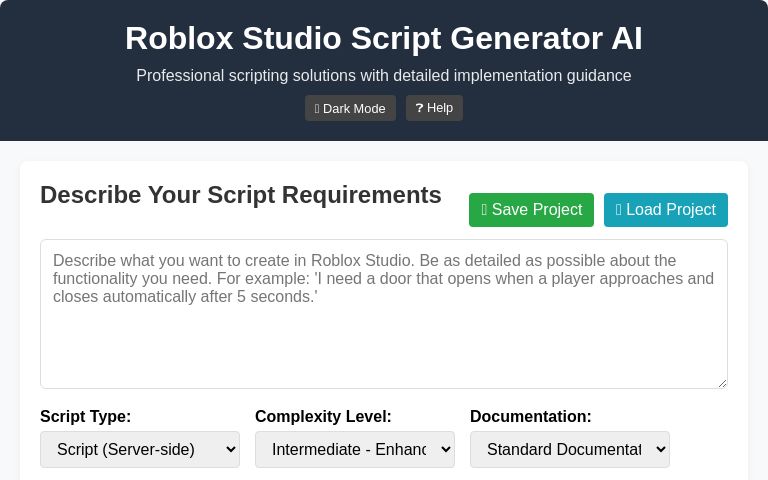Viewport: 768px width, 480px height.
Task: Toggle Dark Mode in the header
Action: (x=350, y=108)
